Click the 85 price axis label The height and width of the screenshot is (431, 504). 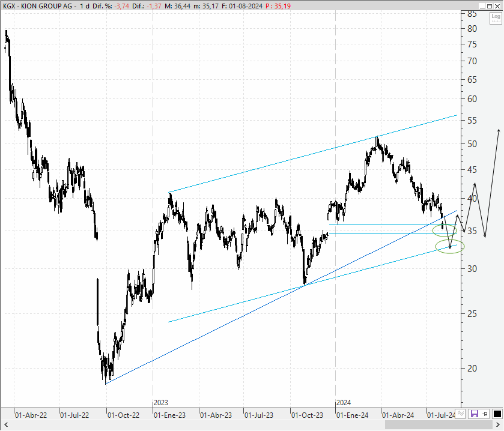pyautogui.click(x=472, y=14)
